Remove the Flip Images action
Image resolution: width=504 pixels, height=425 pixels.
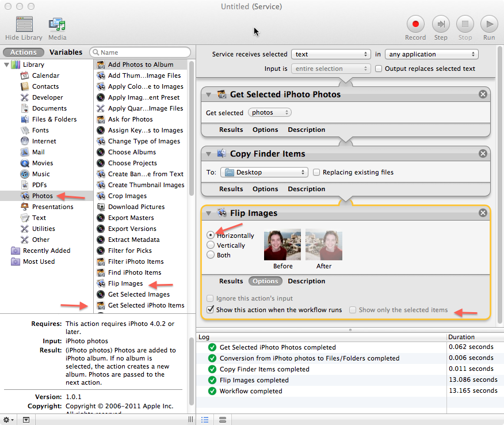483,213
